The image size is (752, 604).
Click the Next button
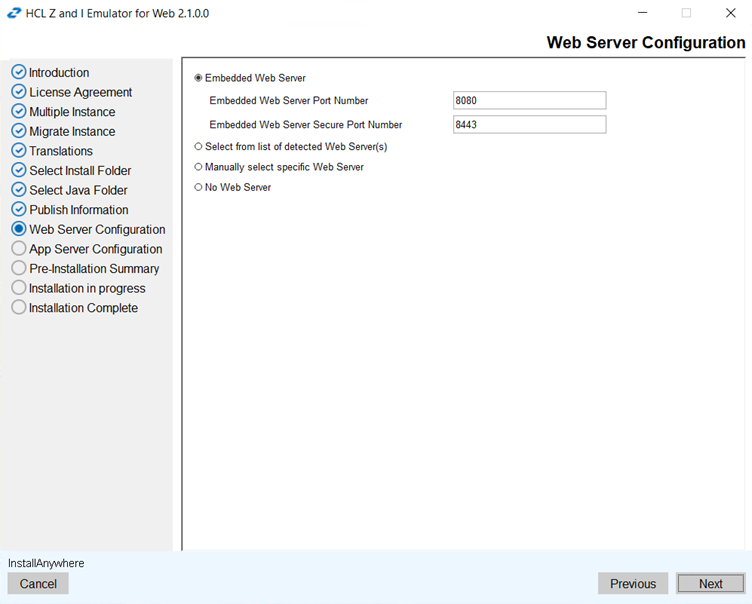click(x=710, y=583)
